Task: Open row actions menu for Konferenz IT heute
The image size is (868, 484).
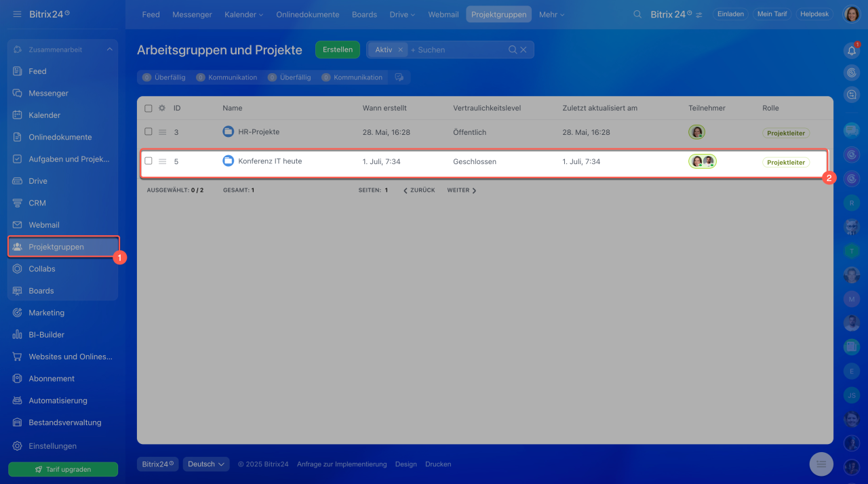Action: 162,161
